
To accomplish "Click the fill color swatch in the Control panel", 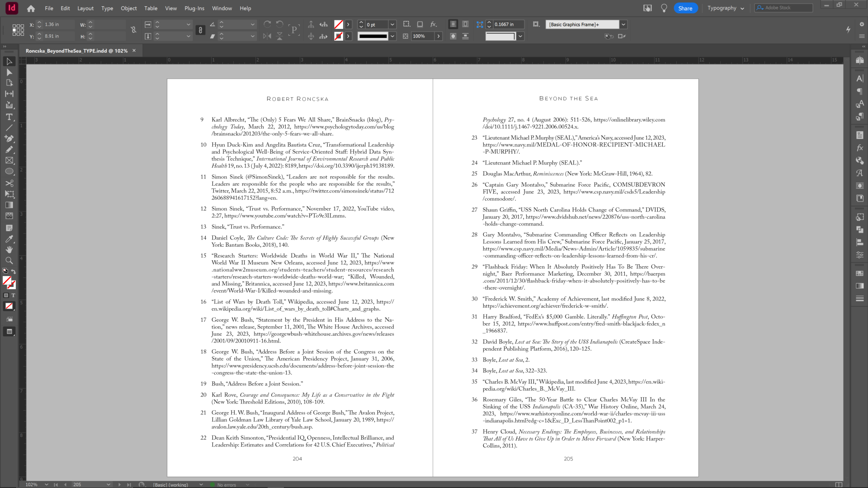I will (338, 24).
